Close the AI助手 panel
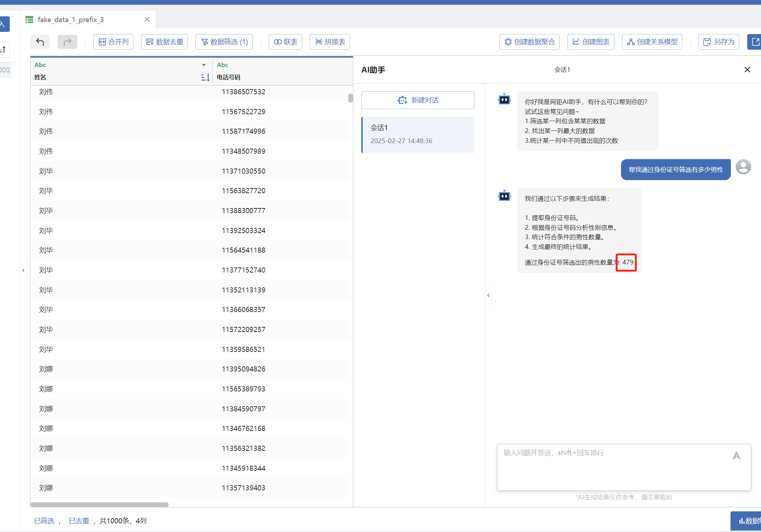Image resolution: width=761 pixels, height=532 pixels. [x=747, y=70]
